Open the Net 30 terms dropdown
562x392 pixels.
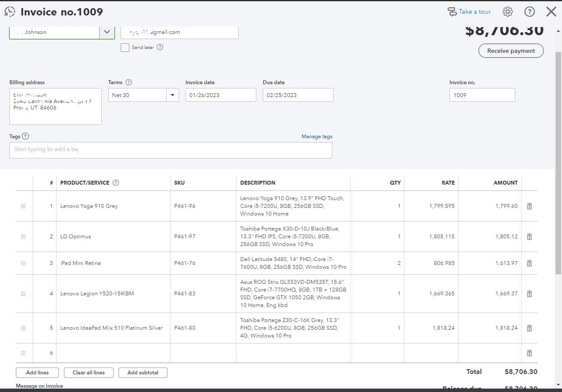tap(173, 95)
